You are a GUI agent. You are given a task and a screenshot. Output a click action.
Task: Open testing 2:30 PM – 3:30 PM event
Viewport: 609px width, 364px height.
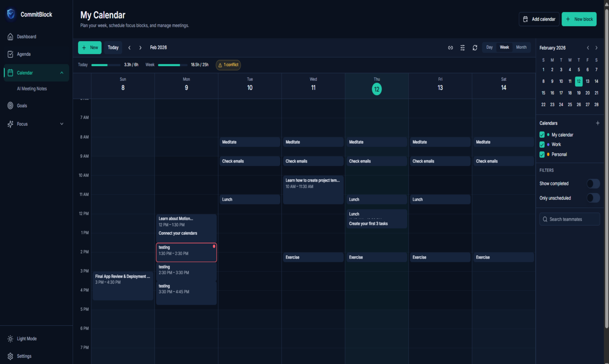[186, 272]
